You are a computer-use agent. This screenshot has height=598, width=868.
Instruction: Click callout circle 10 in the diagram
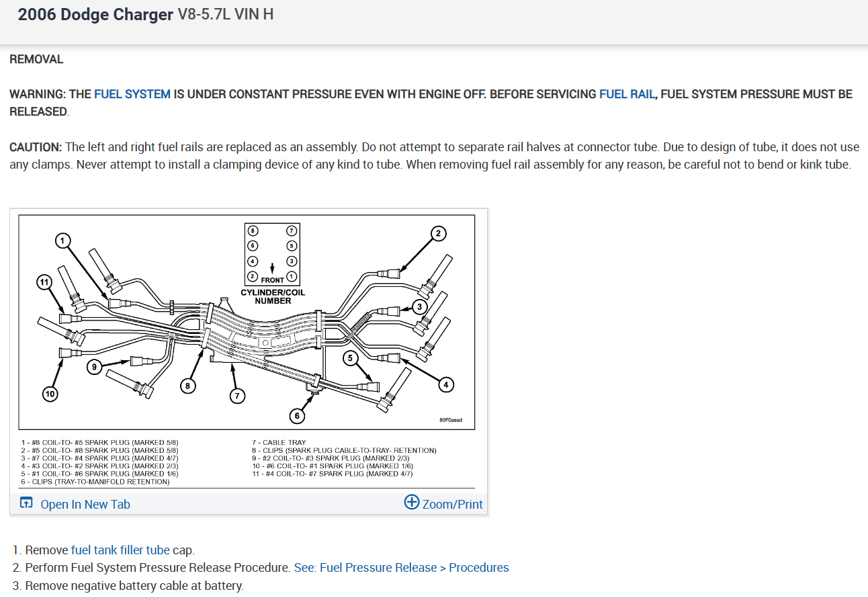coord(50,394)
